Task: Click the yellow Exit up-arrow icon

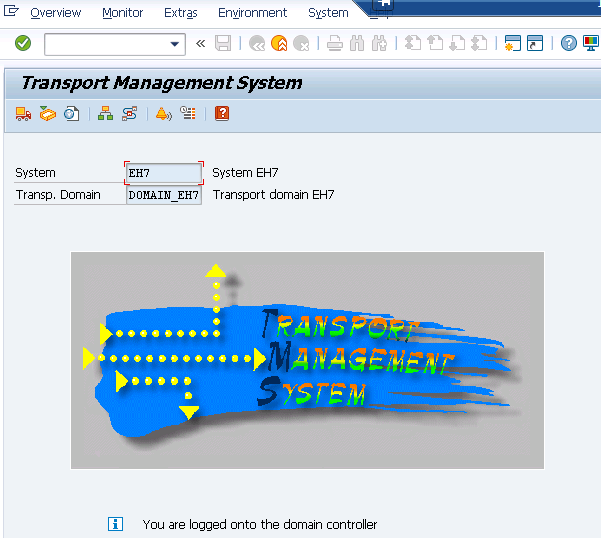Action: tap(279, 43)
